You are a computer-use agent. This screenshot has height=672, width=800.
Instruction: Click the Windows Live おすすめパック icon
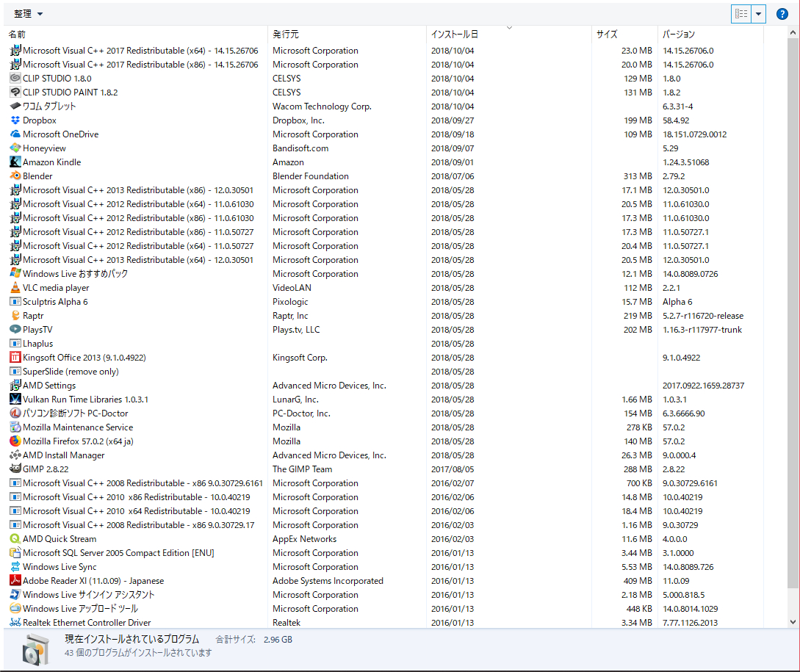pyautogui.click(x=15, y=273)
